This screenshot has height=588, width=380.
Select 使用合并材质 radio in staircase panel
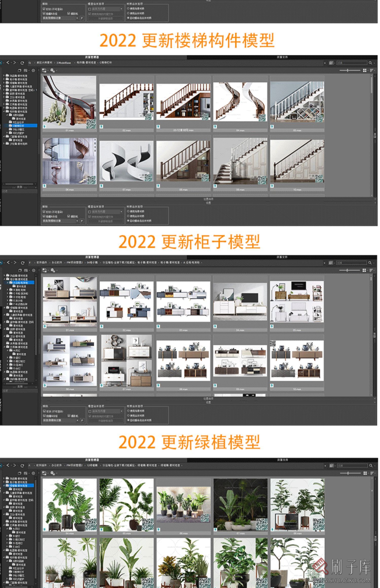[128, 216]
